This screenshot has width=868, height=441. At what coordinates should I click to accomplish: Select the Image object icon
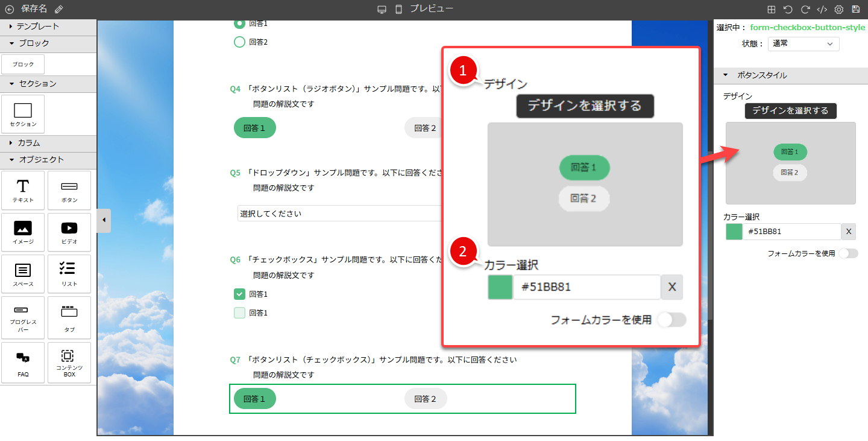[x=23, y=232]
